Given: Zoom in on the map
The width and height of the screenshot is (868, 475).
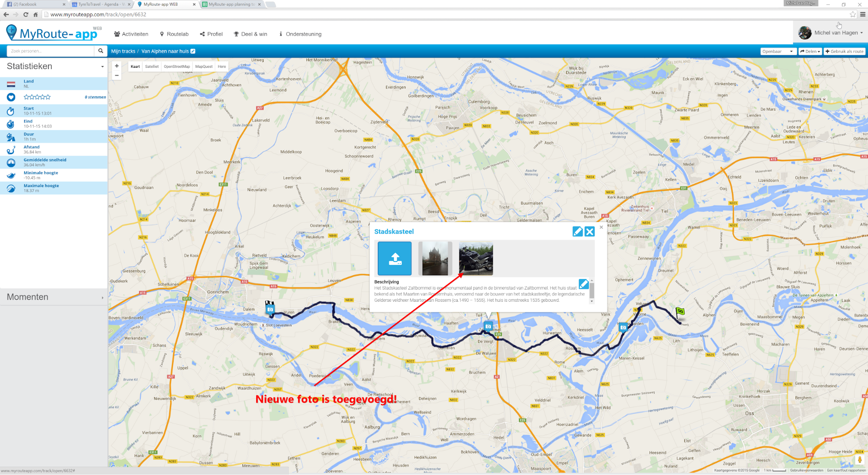Looking at the screenshot, I should 117,66.
